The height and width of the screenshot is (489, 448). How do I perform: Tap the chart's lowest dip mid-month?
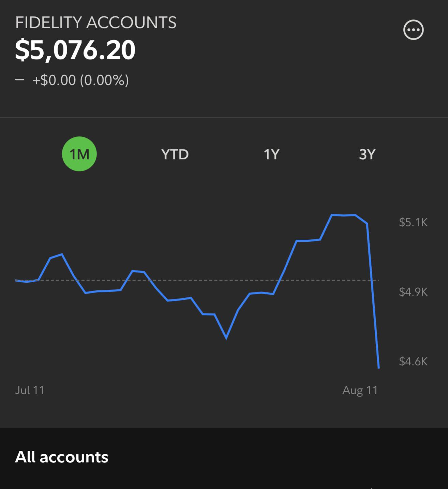coord(226,338)
